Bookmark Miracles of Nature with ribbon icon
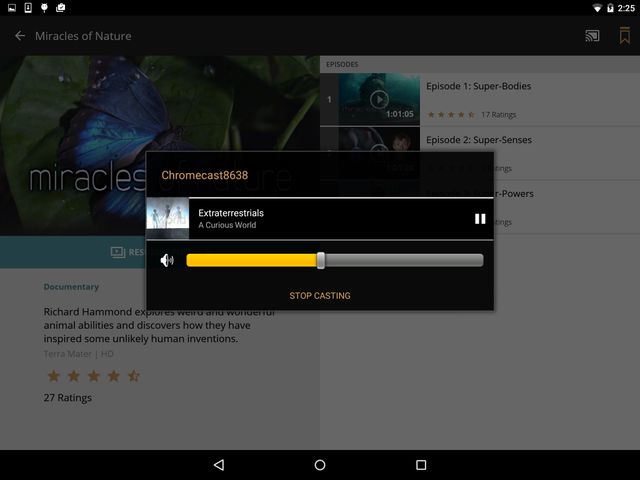The width and height of the screenshot is (640, 480). coord(624,36)
